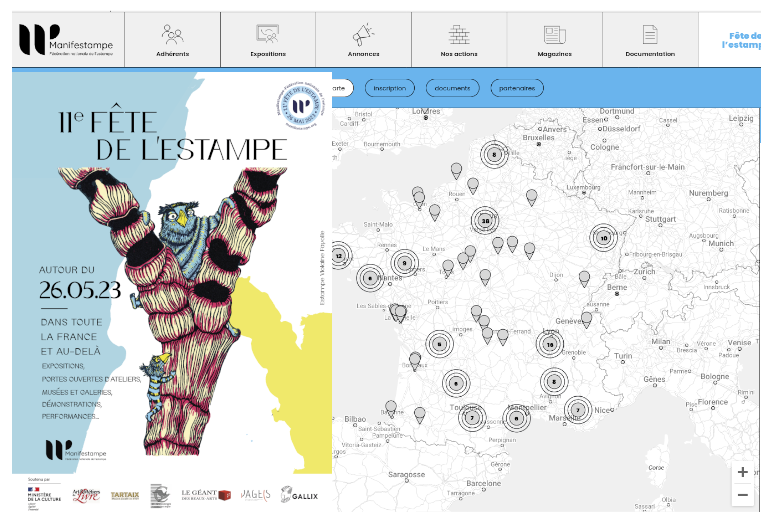Select the pin between Rouen and Luxembourg
772x524 pixels.
(531, 198)
